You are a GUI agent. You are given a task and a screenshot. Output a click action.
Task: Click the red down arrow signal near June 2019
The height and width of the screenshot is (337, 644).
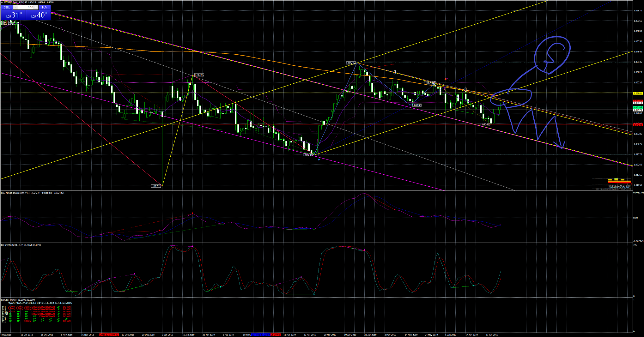[x=445, y=79]
